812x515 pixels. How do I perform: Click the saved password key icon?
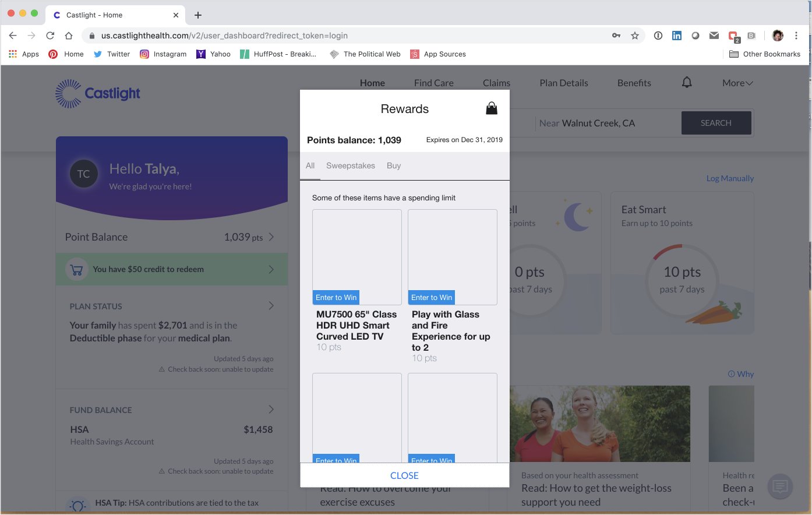click(x=616, y=36)
